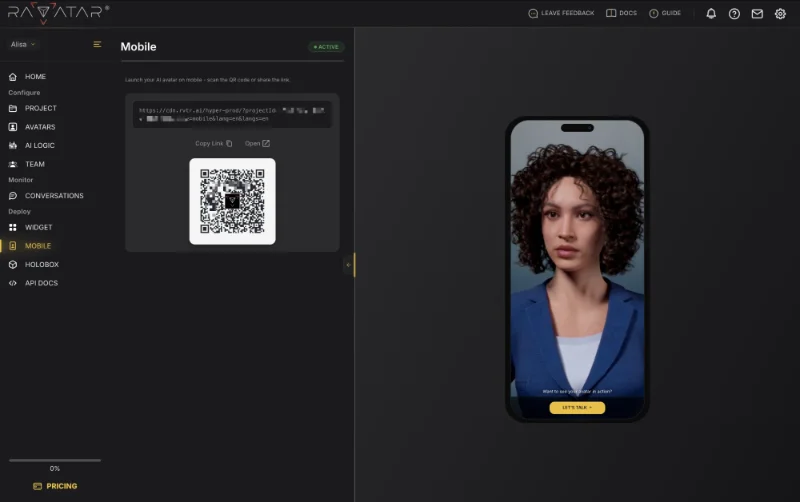Viewport: 800px width, 502px height.
Task: Click the mobile URL text field
Action: [232, 114]
